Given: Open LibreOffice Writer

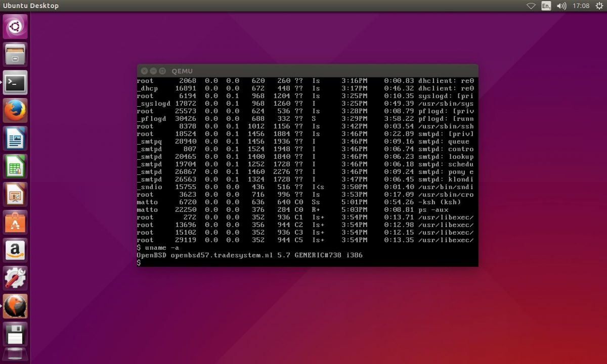Looking at the screenshot, I should 15,138.
